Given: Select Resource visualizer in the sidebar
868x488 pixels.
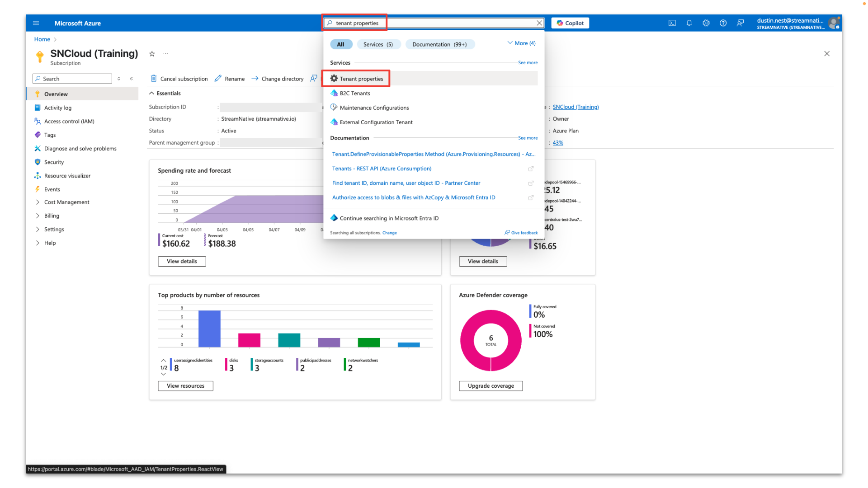Looking at the screenshot, I should 67,175.
